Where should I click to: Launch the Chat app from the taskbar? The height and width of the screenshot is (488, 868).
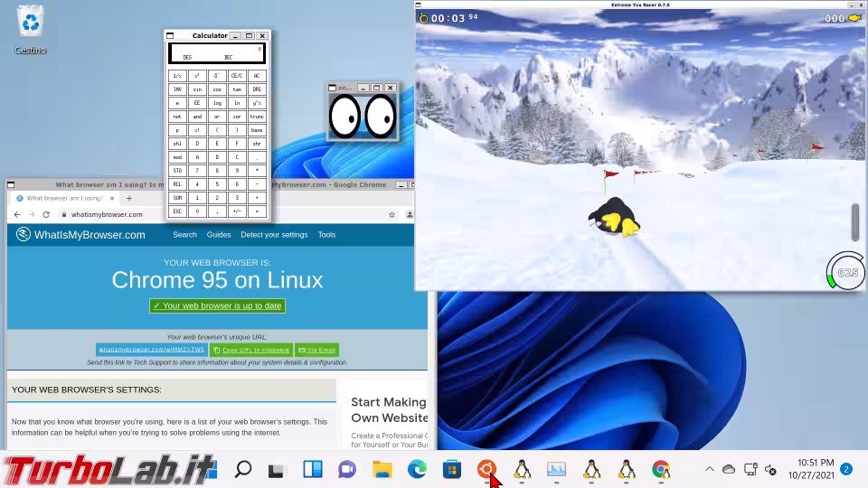(x=347, y=469)
